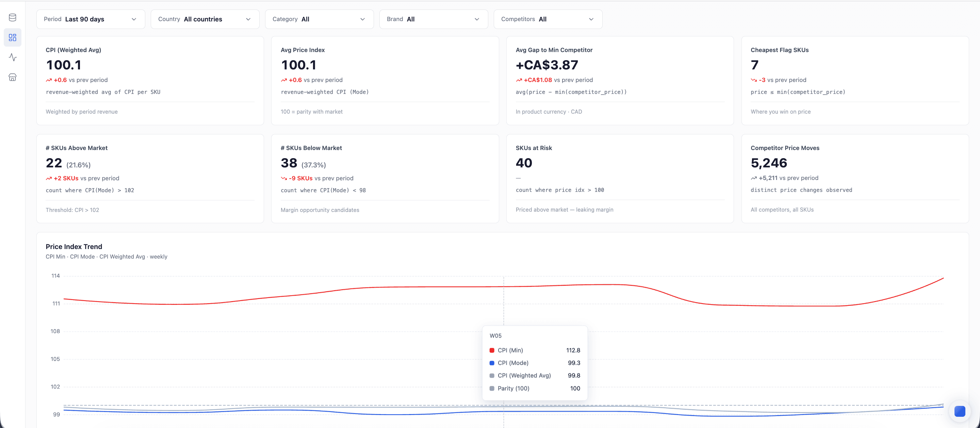Click the SKUs at Risk value 40

(523, 163)
